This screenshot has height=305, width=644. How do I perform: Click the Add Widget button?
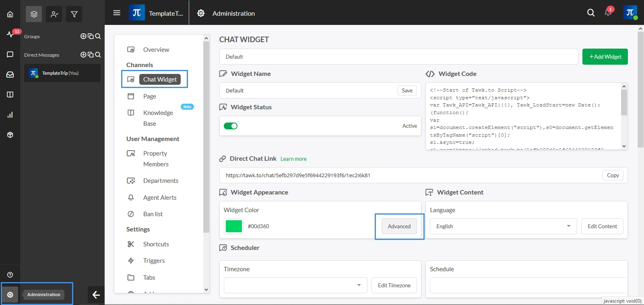pyautogui.click(x=605, y=57)
